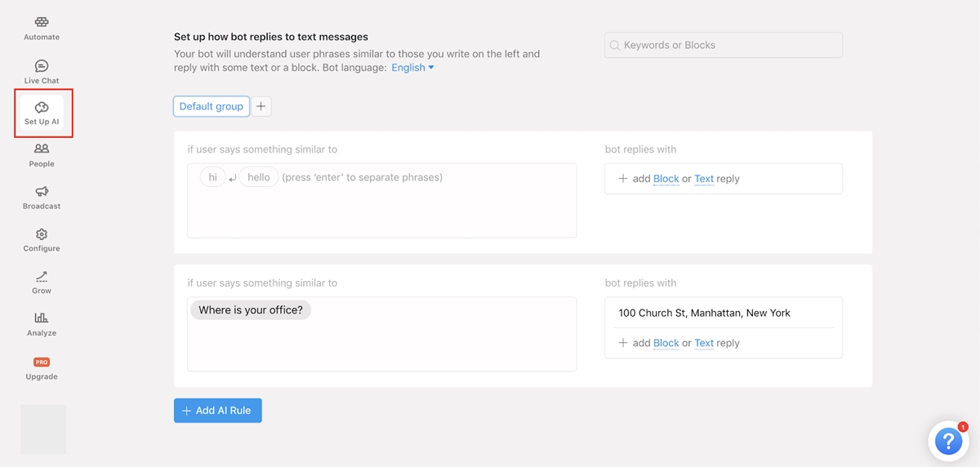
Task: Go to the People section
Action: click(42, 149)
